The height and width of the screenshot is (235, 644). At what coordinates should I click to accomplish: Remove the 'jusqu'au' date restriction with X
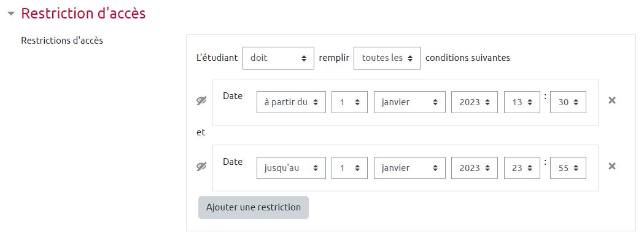[612, 166]
